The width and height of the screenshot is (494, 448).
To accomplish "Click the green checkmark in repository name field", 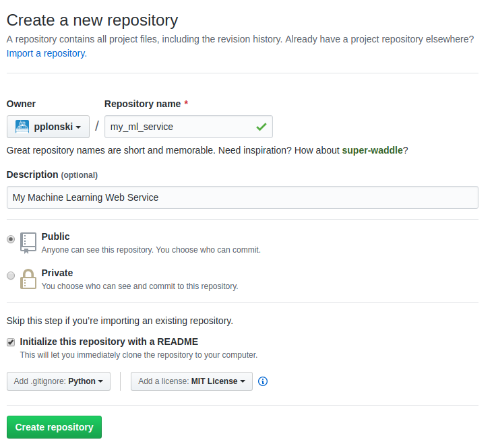I will click(261, 127).
